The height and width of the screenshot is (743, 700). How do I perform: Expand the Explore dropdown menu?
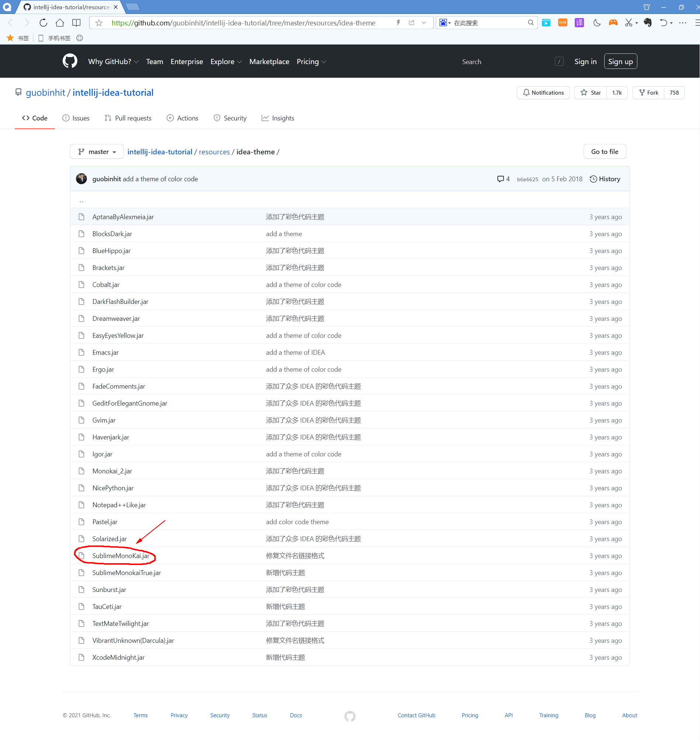pyautogui.click(x=226, y=62)
